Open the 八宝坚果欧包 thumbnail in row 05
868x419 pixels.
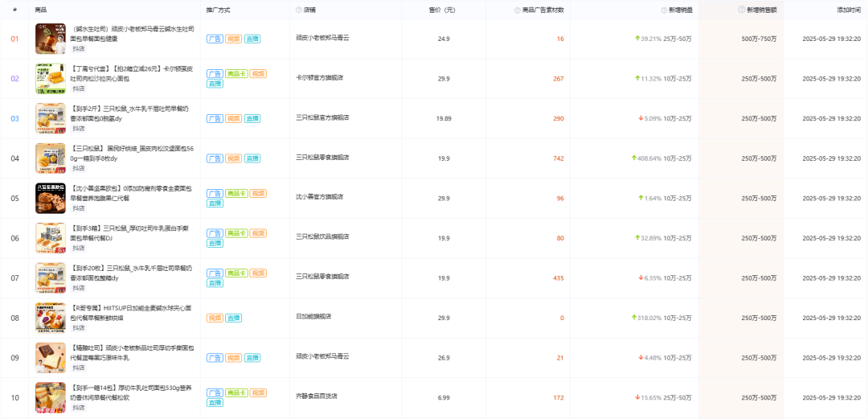click(51, 199)
